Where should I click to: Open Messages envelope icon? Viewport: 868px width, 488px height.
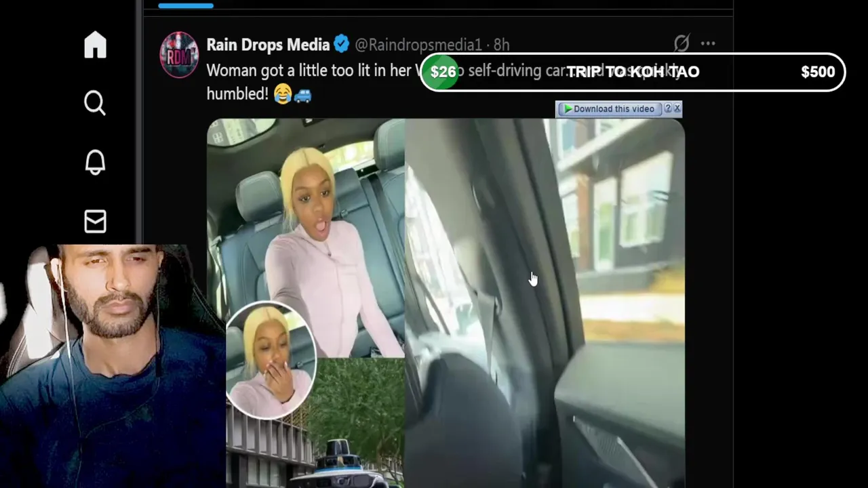point(95,222)
